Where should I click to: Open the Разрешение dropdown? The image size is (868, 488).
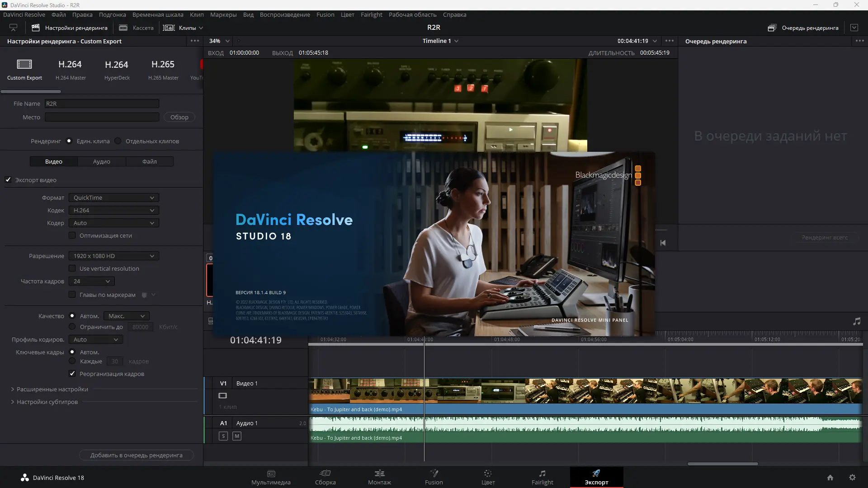click(x=113, y=256)
